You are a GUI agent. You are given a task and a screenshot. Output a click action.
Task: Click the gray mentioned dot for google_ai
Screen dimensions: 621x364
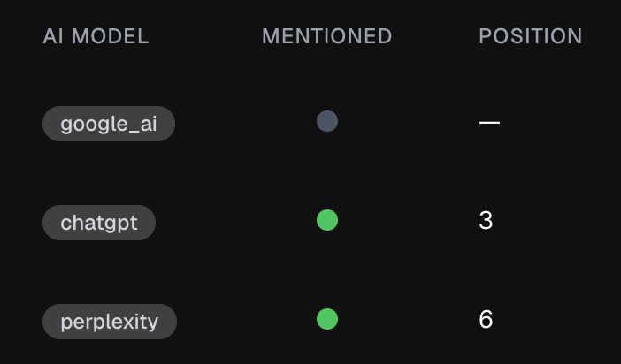click(327, 121)
